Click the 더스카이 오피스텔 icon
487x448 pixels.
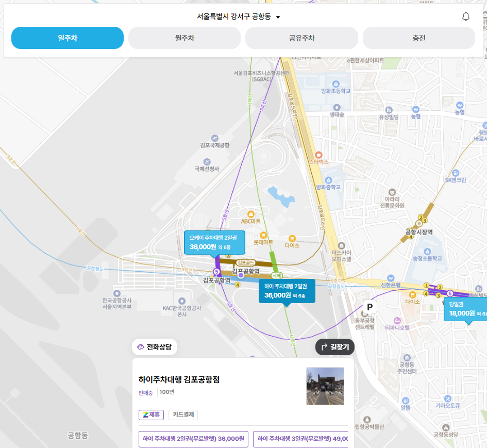[x=341, y=246]
